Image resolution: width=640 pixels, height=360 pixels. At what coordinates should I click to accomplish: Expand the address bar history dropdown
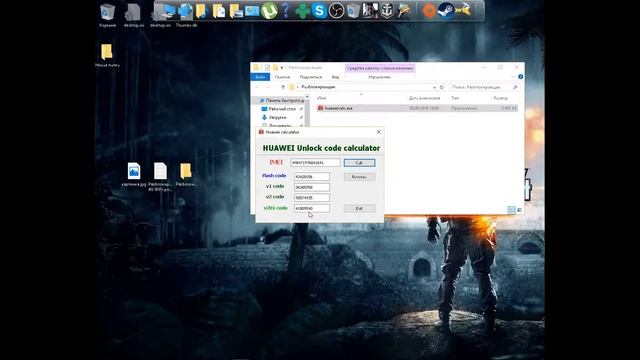[x=434, y=87]
